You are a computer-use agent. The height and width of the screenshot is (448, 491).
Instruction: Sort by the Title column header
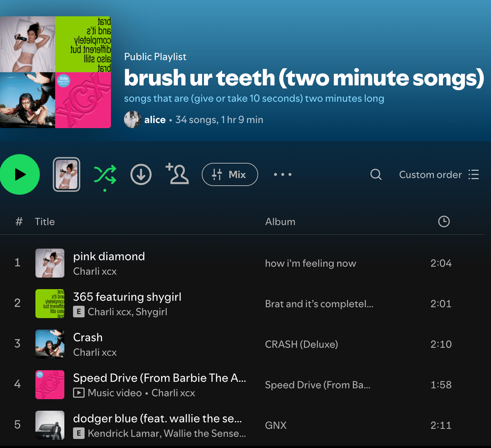click(45, 222)
